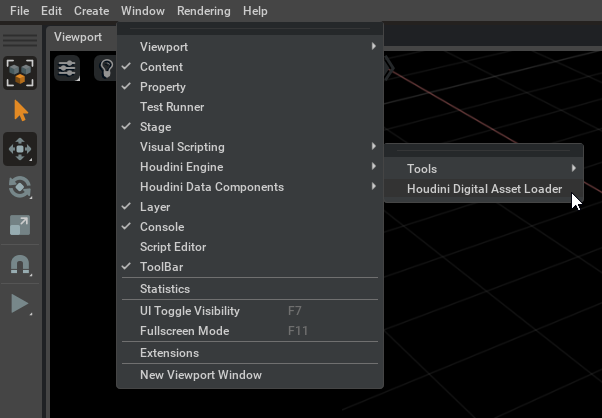Expand the Houdini Data Components submenu
Viewport: 602px width, 418px height.
point(250,187)
